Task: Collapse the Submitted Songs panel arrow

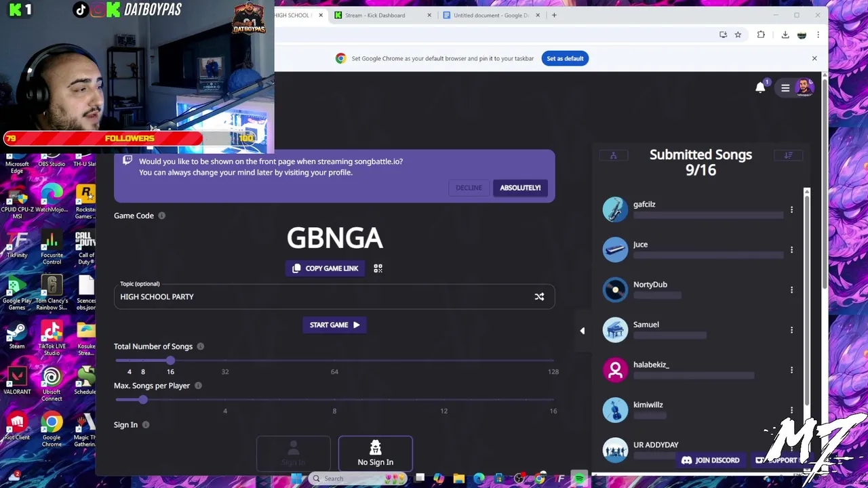Action: pos(582,331)
